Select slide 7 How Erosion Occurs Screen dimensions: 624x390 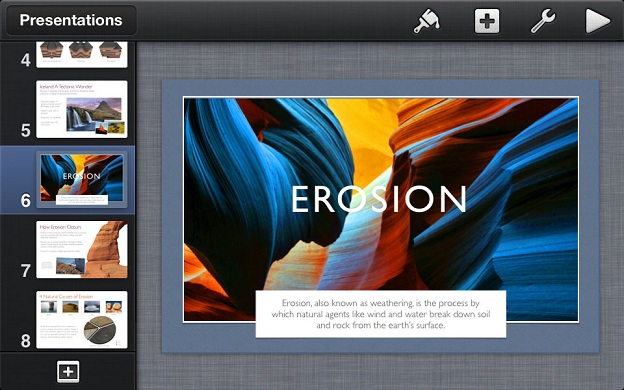coord(82,250)
